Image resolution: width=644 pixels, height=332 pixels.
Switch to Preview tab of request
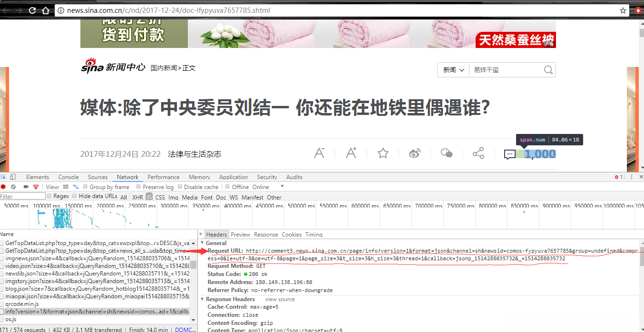point(241,234)
